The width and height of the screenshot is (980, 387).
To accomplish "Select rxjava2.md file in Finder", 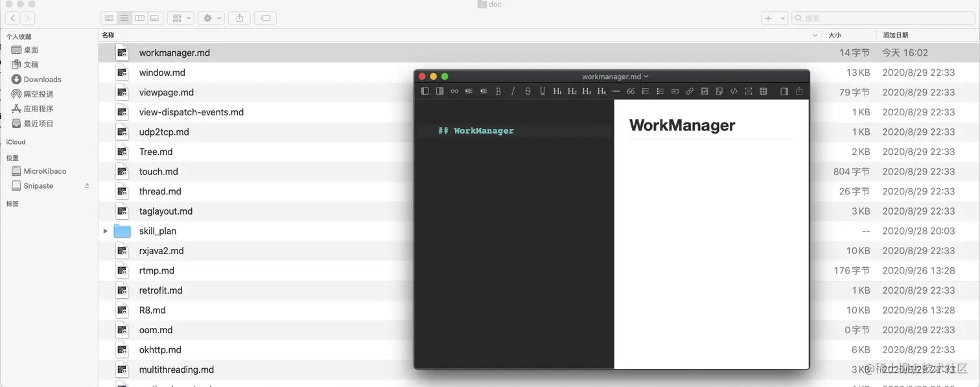I will (161, 251).
